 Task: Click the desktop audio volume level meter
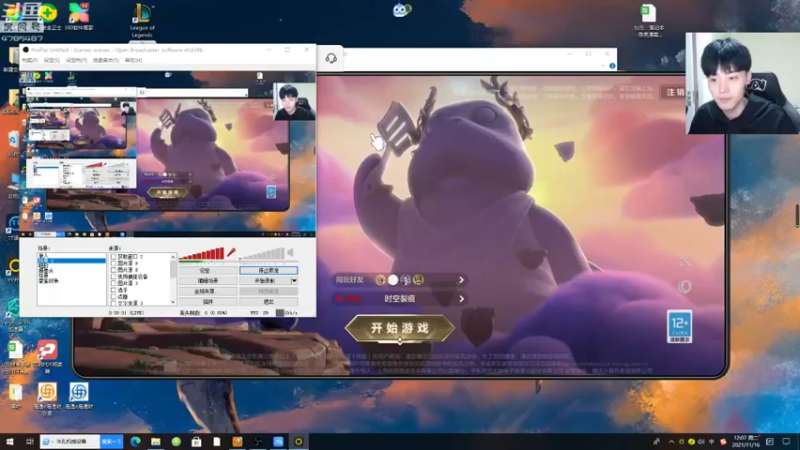(262, 253)
